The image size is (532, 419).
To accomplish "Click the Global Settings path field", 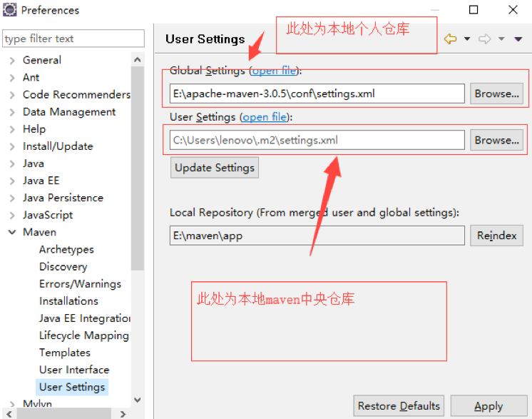I will 317,94.
